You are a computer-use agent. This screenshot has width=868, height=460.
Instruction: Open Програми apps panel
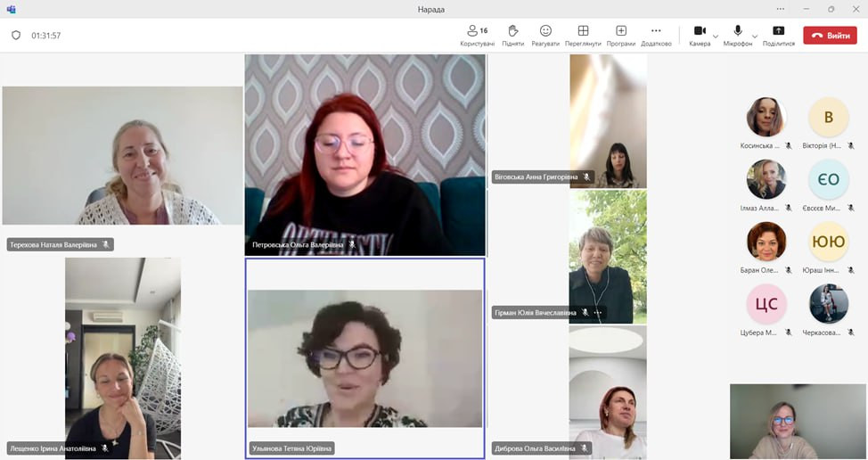[x=621, y=36]
